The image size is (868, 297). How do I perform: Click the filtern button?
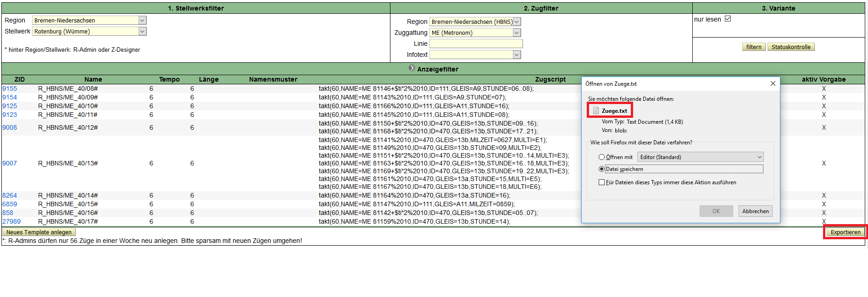point(753,47)
